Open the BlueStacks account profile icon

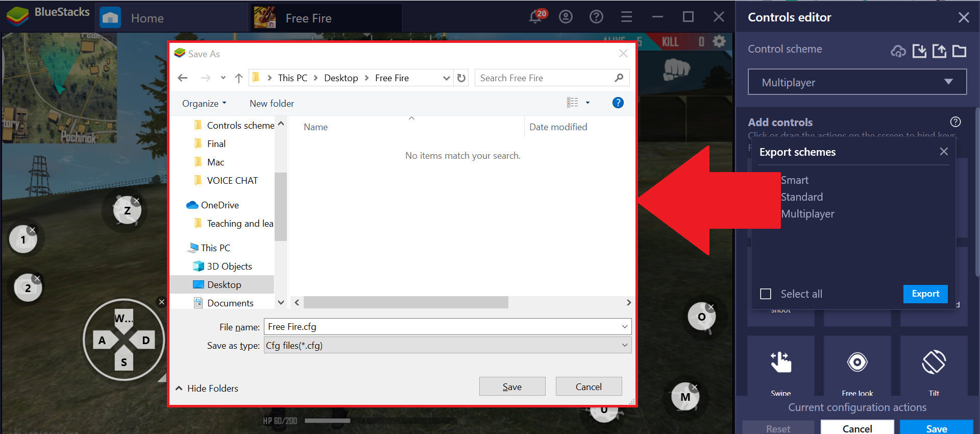click(566, 17)
